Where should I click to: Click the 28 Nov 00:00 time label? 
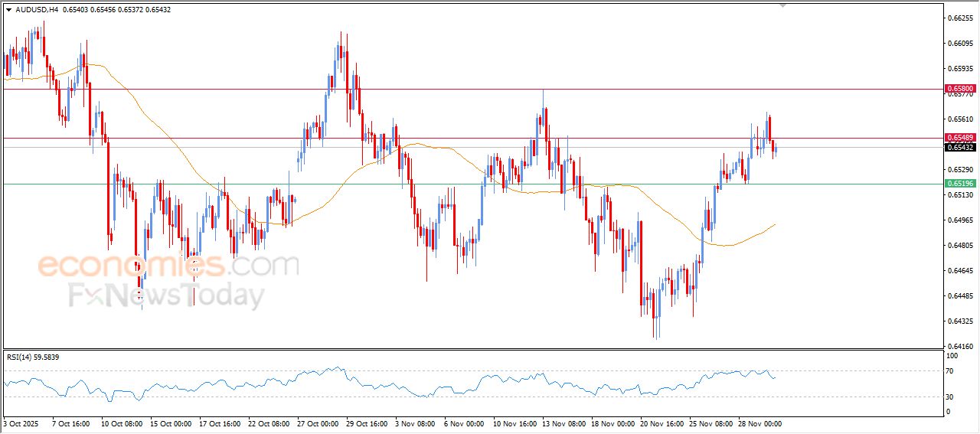[759, 423]
